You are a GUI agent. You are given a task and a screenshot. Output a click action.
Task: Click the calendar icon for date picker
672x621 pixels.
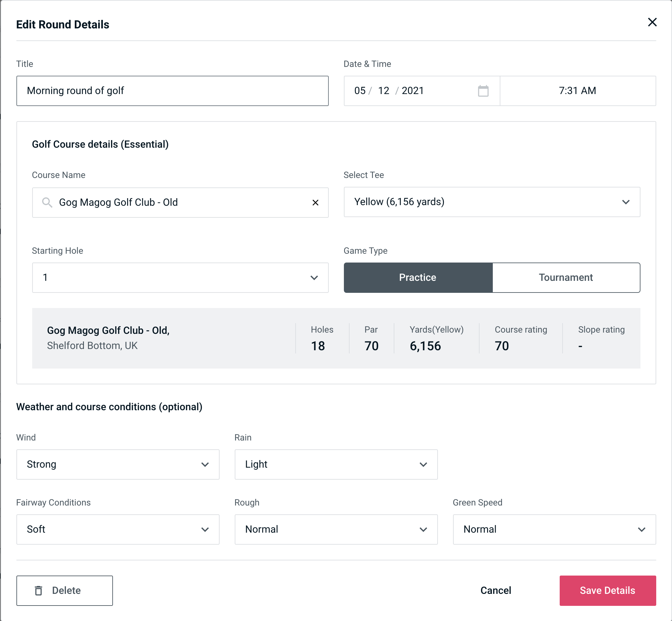(x=484, y=91)
